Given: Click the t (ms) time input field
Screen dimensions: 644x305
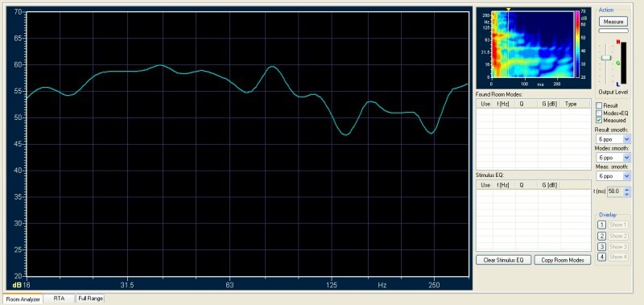Looking at the screenshot, I should pyautogui.click(x=615, y=192).
